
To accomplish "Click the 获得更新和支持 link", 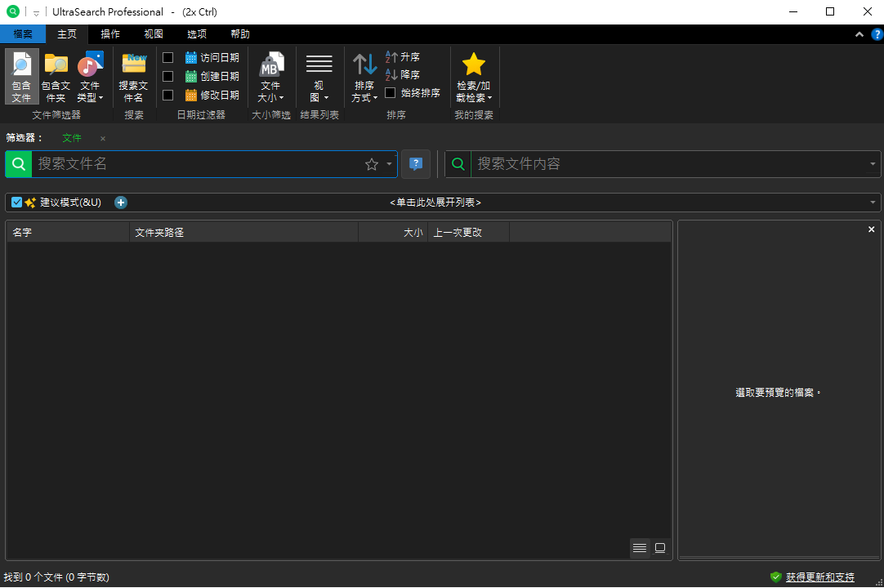I will (819, 577).
